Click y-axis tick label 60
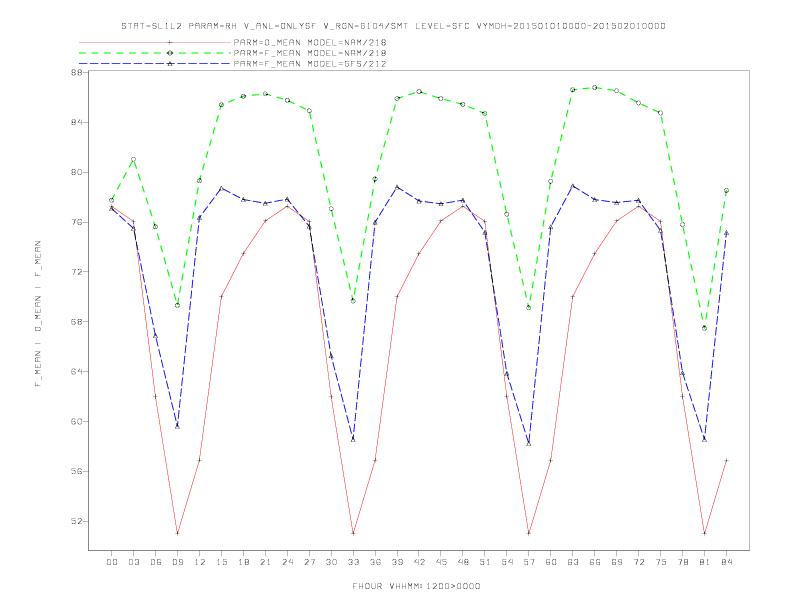The image size is (792, 612). pos(77,421)
